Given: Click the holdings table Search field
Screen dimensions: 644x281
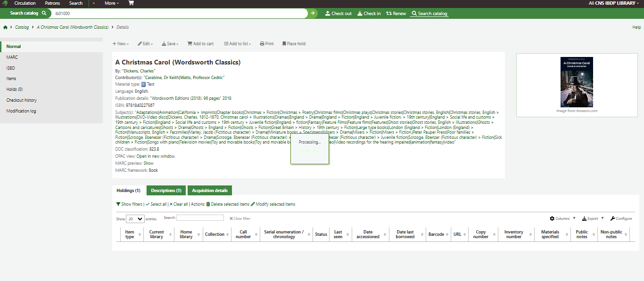Looking at the screenshot, I should (200, 218).
